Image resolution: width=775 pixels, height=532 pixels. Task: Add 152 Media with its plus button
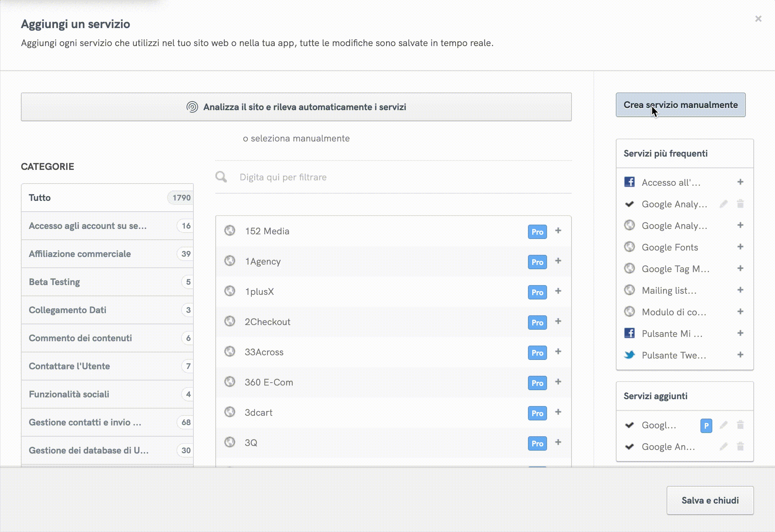click(558, 231)
